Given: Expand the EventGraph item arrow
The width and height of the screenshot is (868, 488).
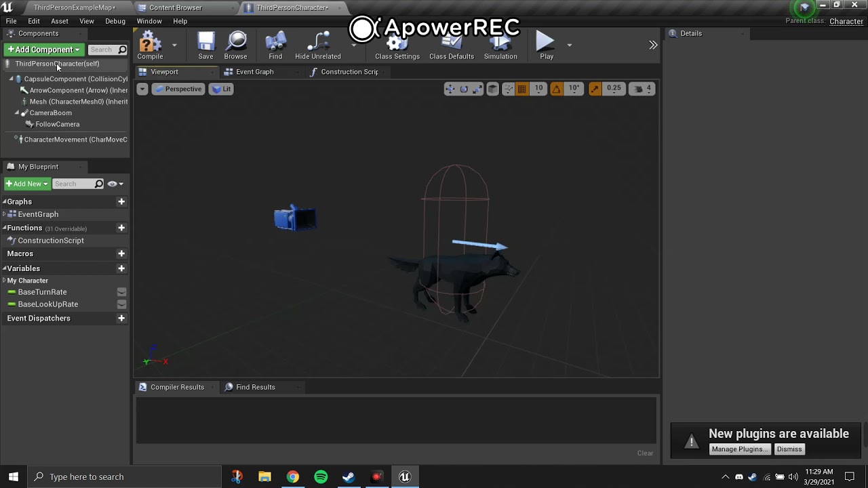Looking at the screenshot, I should (x=4, y=214).
